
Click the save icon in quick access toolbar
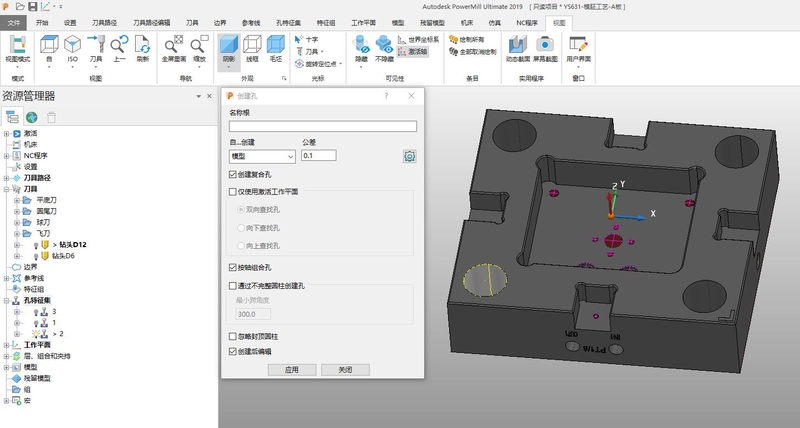33,7
